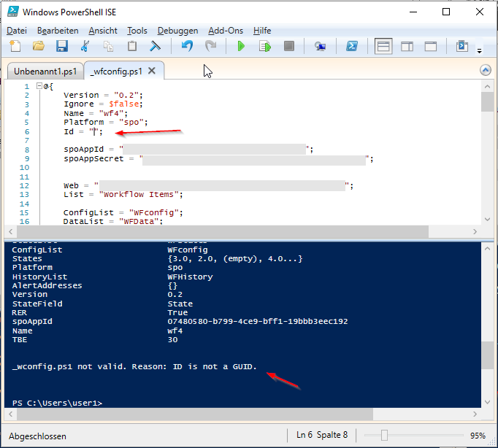Viewport: 498px width, 448px height.
Task: Clear the console pane icon
Action: (155, 46)
